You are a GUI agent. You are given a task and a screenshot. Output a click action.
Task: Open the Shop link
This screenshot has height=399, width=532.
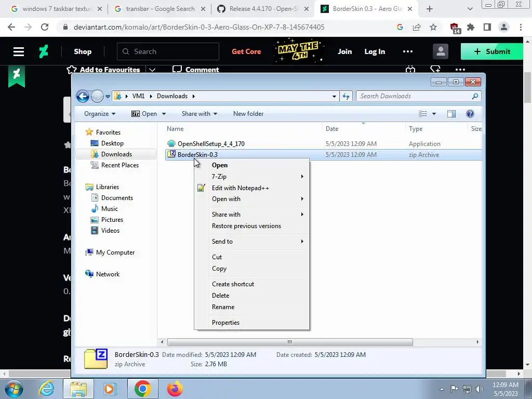83,51
